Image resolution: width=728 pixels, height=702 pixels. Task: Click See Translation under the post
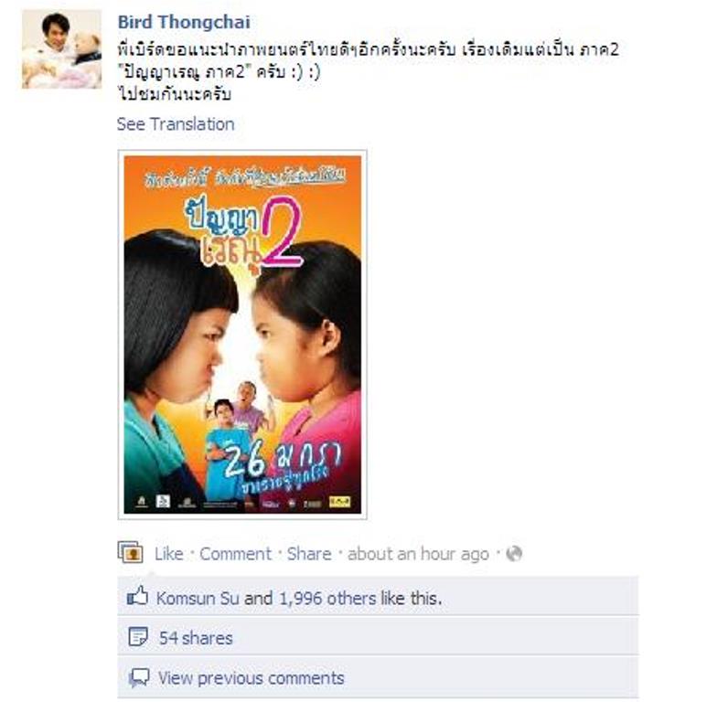pyautogui.click(x=176, y=124)
